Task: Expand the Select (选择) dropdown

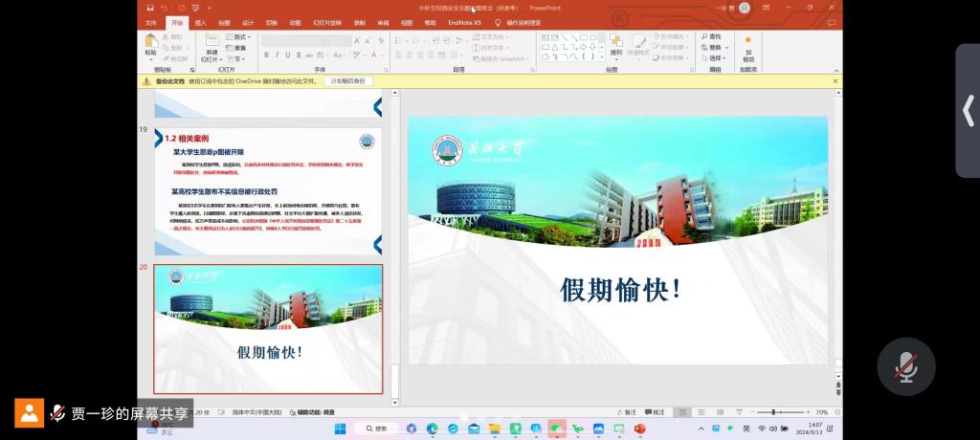Action: 714,57
